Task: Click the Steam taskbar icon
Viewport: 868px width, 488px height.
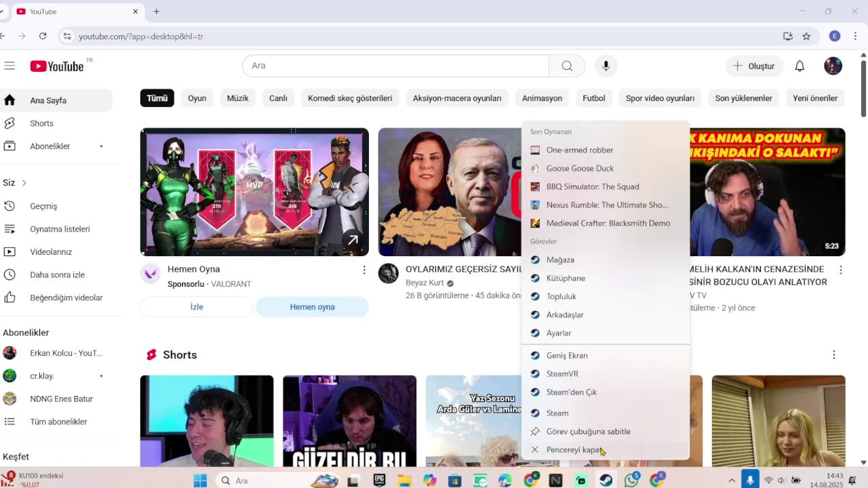Action: tap(606, 481)
